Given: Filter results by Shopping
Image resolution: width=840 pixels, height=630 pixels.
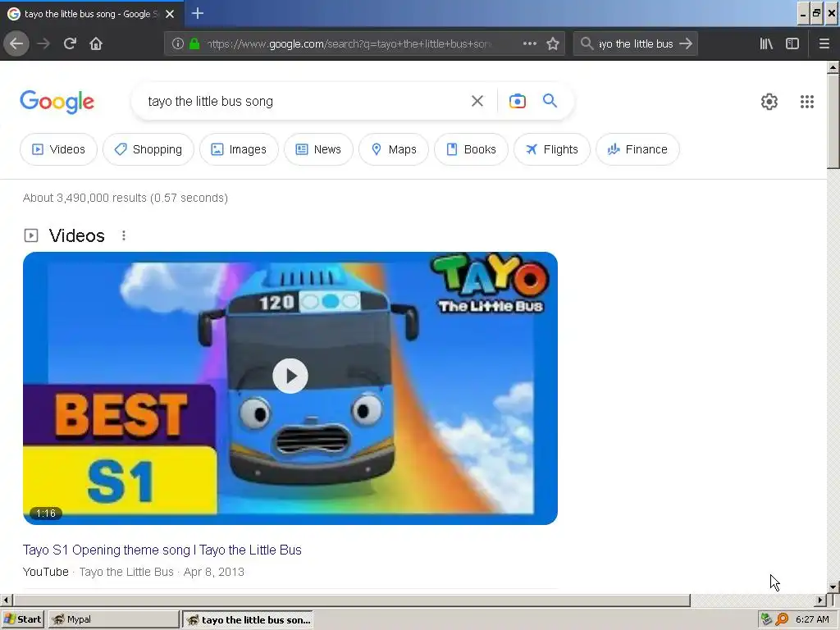Looking at the screenshot, I should pyautogui.click(x=148, y=149).
